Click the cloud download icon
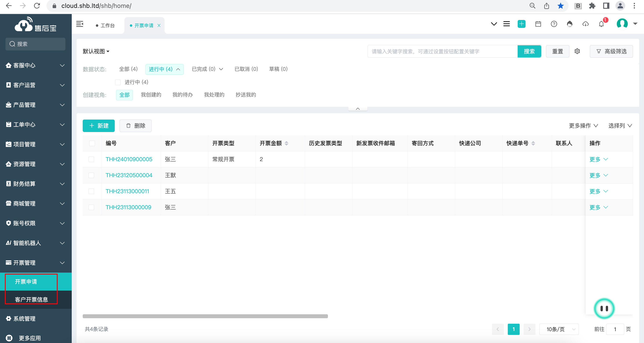The width and height of the screenshot is (644, 343). (585, 24)
